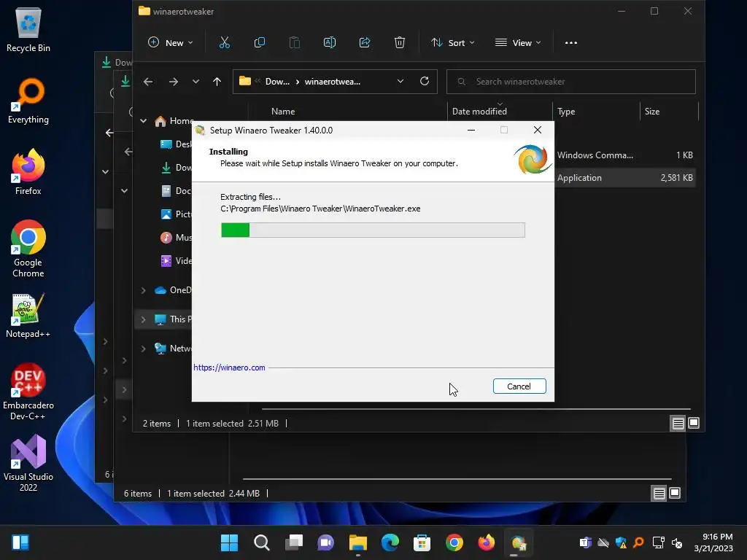The width and height of the screenshot is (747, 560).
Task: Select Music in the navigation pane
Action: click(176, 238)
